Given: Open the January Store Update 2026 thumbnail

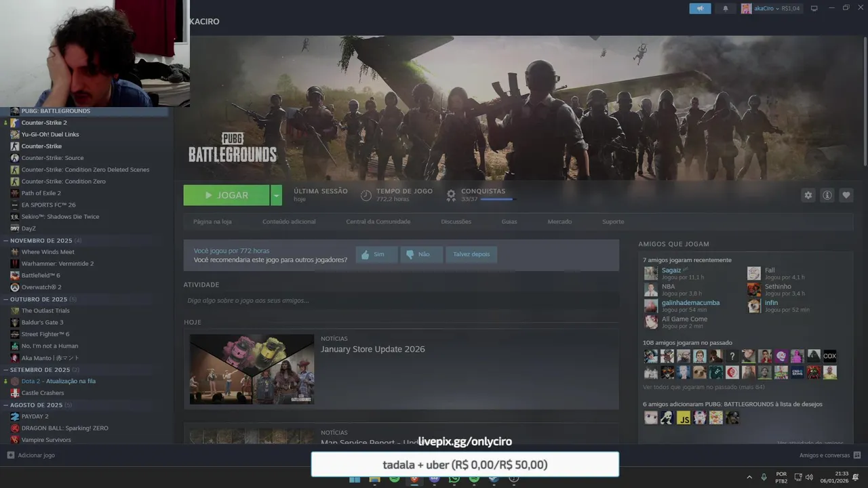Looking at the screenshot, I should [252, 369].
